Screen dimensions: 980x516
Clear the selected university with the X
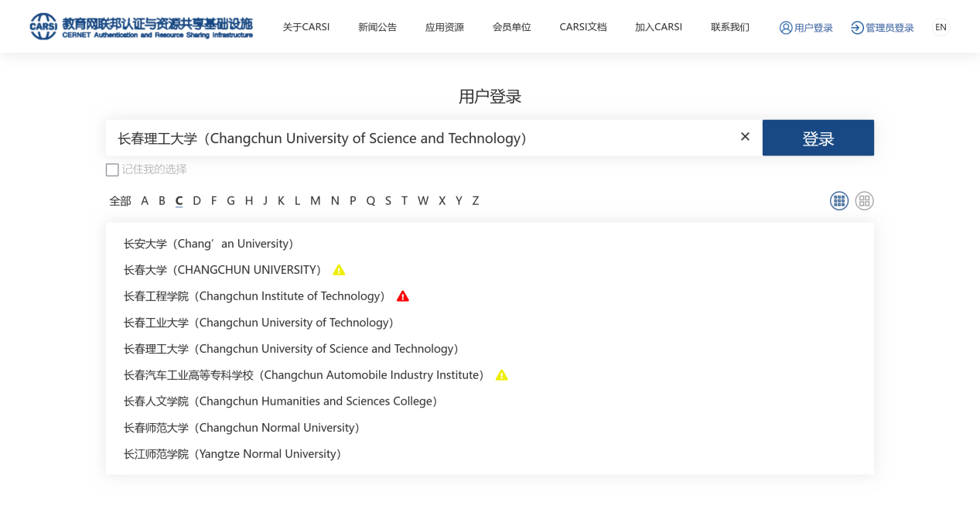[745, 137]
